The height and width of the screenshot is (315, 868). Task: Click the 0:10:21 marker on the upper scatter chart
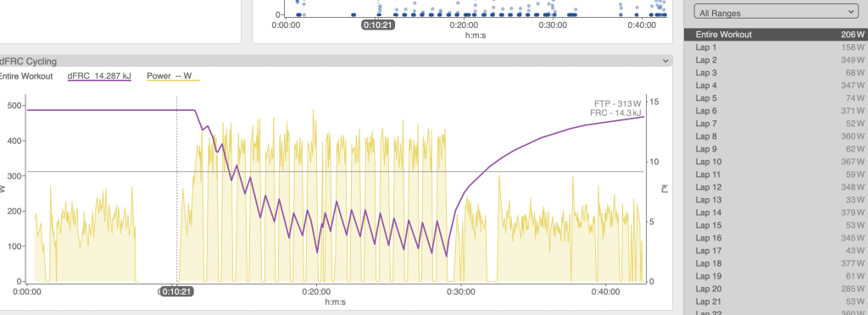(x=378, y=25)
